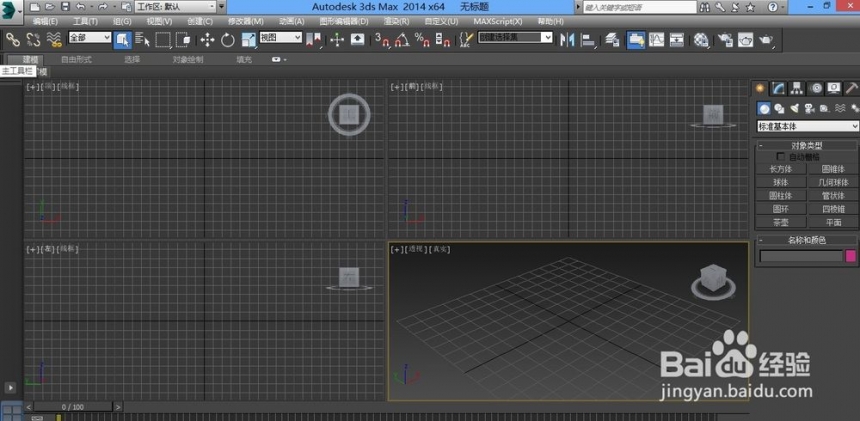
Task: Open the 标准基本体 geometry type dropdown
Action: tap(807, 126)
